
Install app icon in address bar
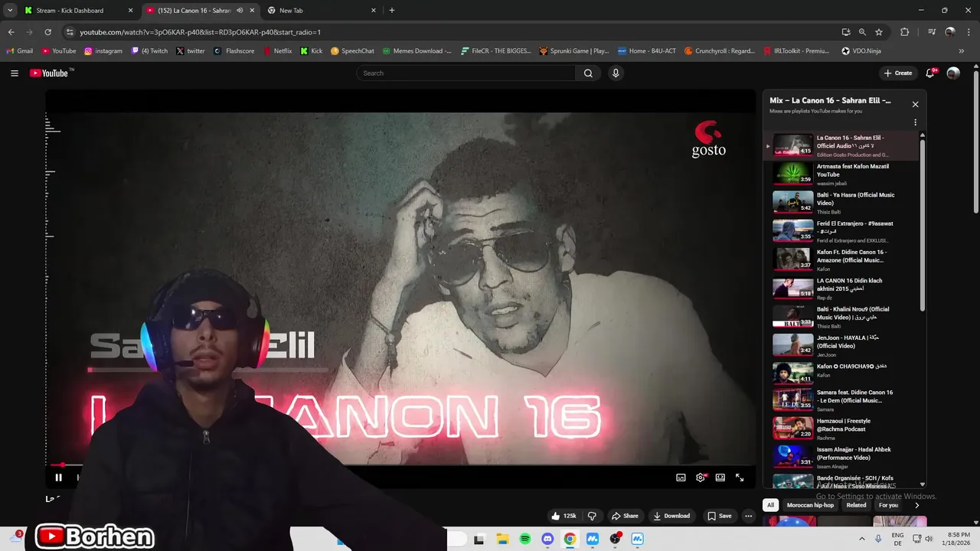845,32
